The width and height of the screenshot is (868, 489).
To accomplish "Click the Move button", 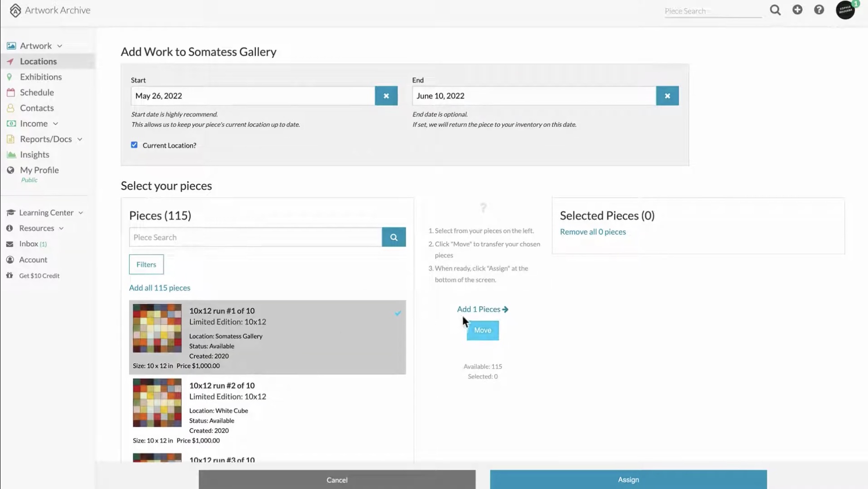I will 483,330.
